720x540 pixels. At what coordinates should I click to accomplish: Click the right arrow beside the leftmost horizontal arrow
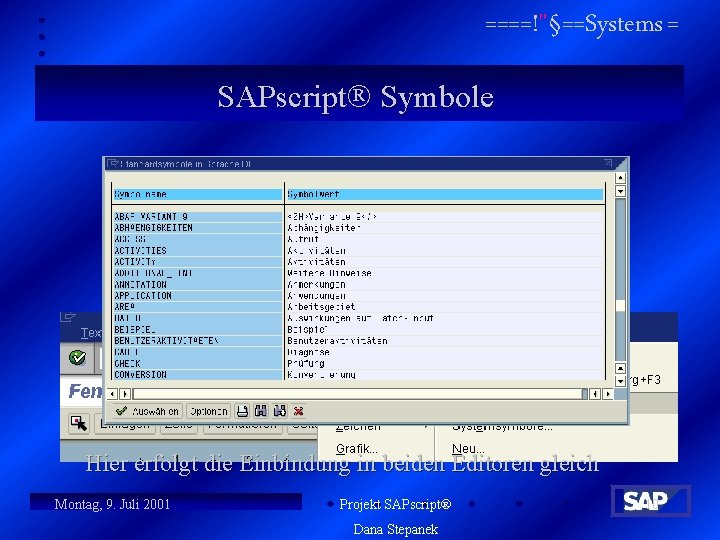coord(125,394)
